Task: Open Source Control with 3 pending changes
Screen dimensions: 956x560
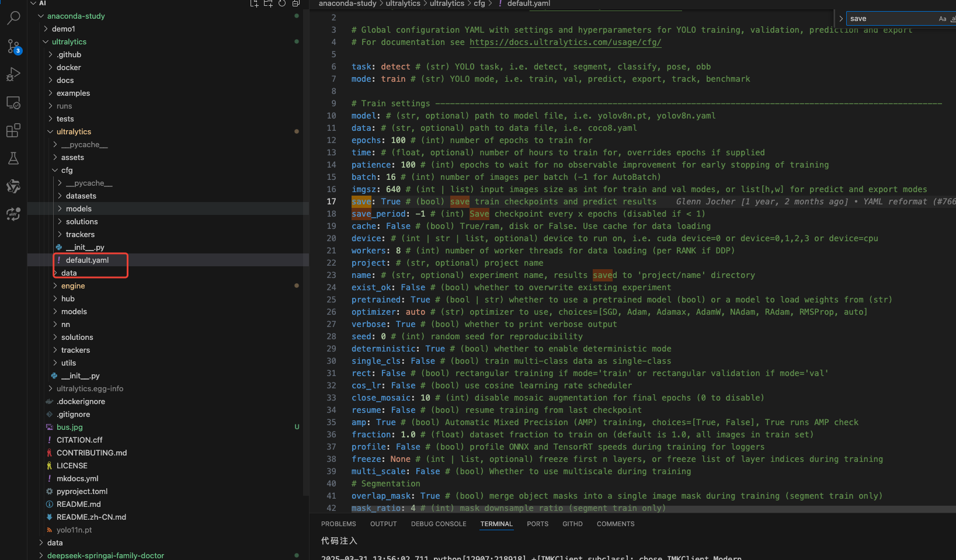Action: (13, 46)
